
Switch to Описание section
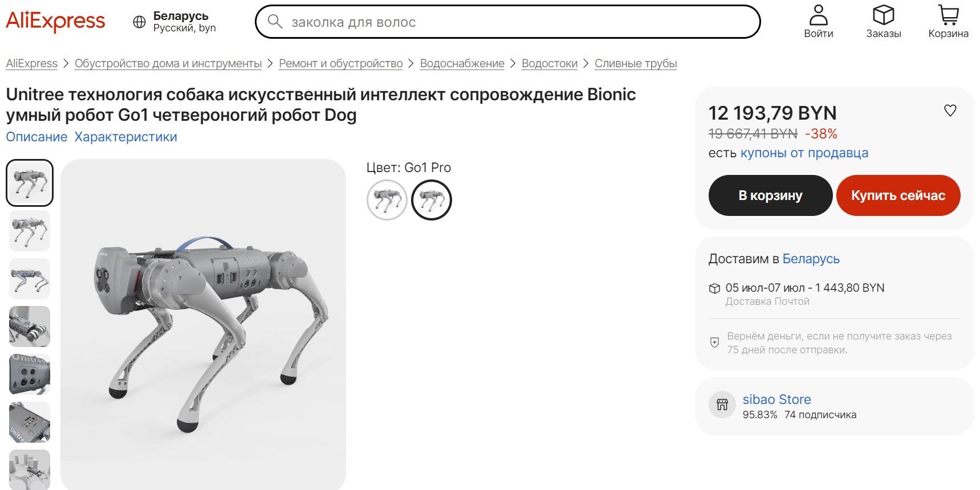coord(36,137)
